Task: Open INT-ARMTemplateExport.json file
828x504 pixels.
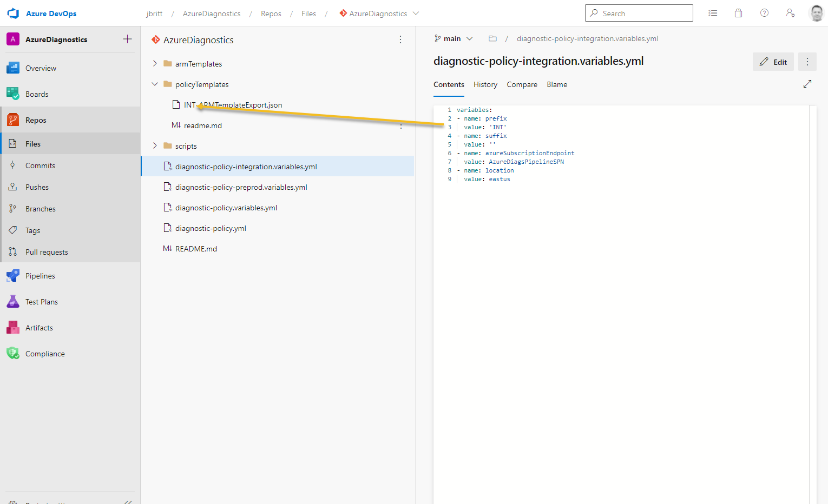Action: coord(233,105)
